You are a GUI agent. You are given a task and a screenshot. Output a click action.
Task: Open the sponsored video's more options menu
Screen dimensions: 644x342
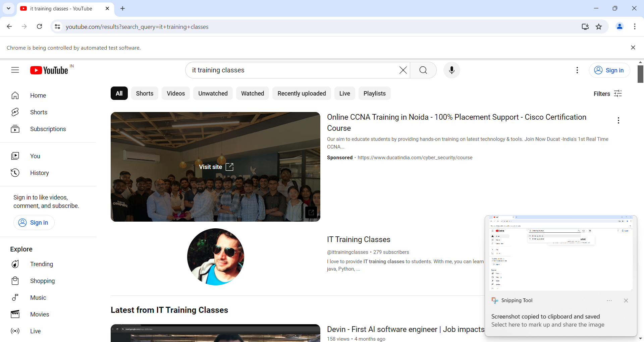(618, 121)
